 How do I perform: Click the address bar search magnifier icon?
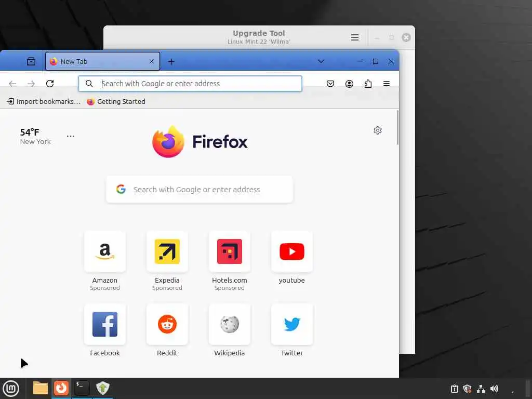89,84
